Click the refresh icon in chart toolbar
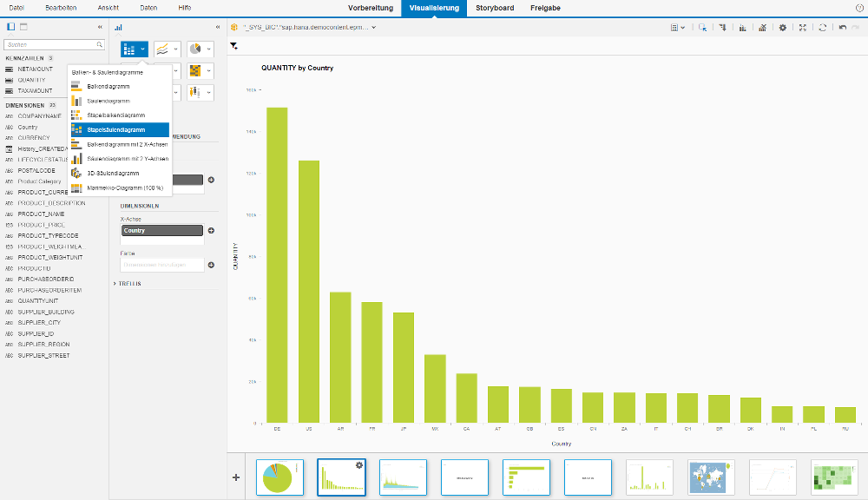868x500 pixels. pyautogui.click(x=823, y=28)
